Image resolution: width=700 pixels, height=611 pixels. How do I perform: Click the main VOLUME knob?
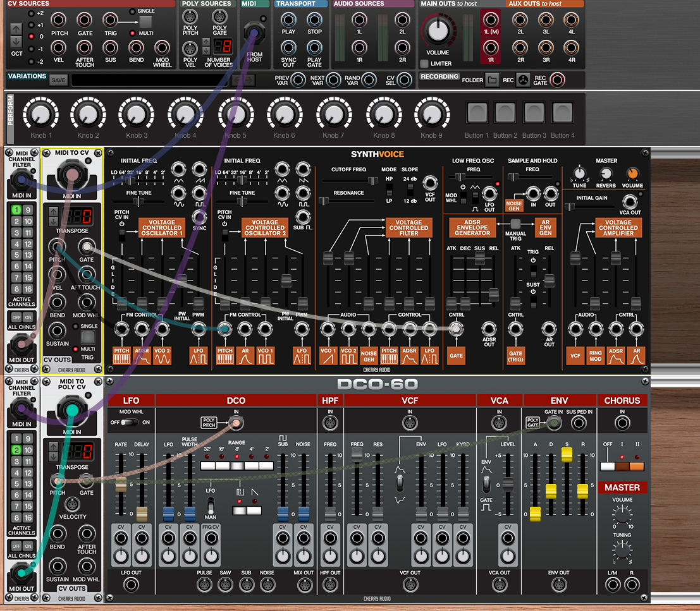pyautogui.click(x=438, y=30)
